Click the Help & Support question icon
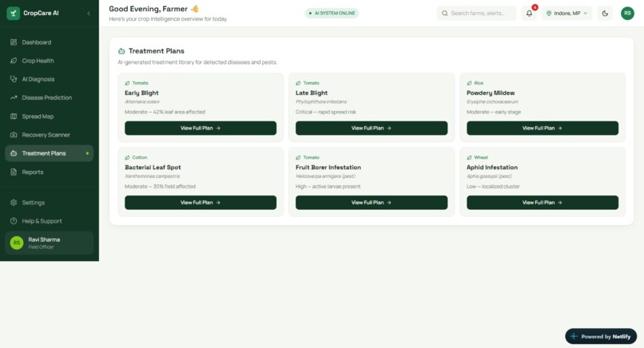The image size is (644, 348). (x=14, y=221)
